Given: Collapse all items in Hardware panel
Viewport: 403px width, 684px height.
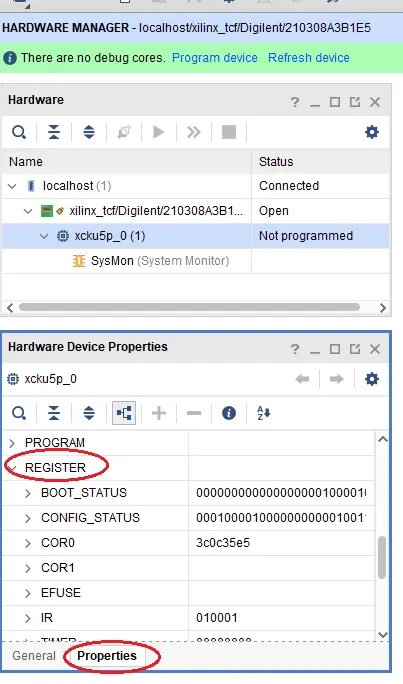Looking at the screenshot, I should point(54,132).
